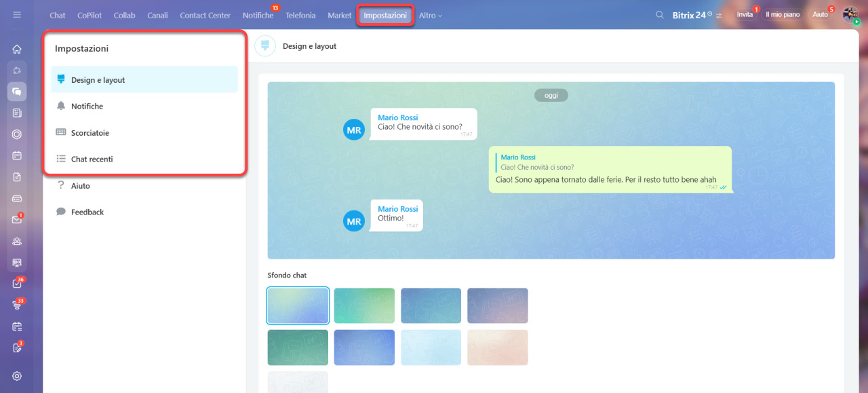This screenshot has width=868, height=393.
Task: Choose the dark green chat background
Action: pyautogui.click(x=298, y=348)
